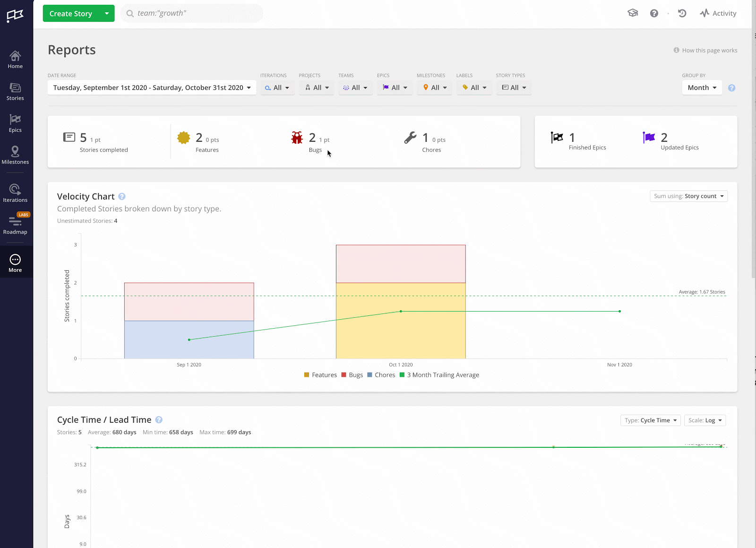Open the Epics filter dropdown
This screenshot has width=756, height=548.
point(395,87)
